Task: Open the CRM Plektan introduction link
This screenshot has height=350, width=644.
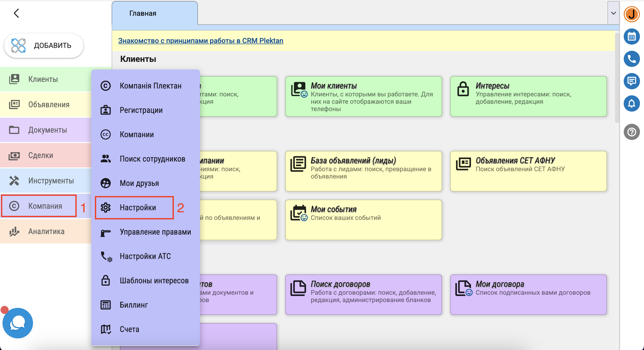Action: pos(200,41)
